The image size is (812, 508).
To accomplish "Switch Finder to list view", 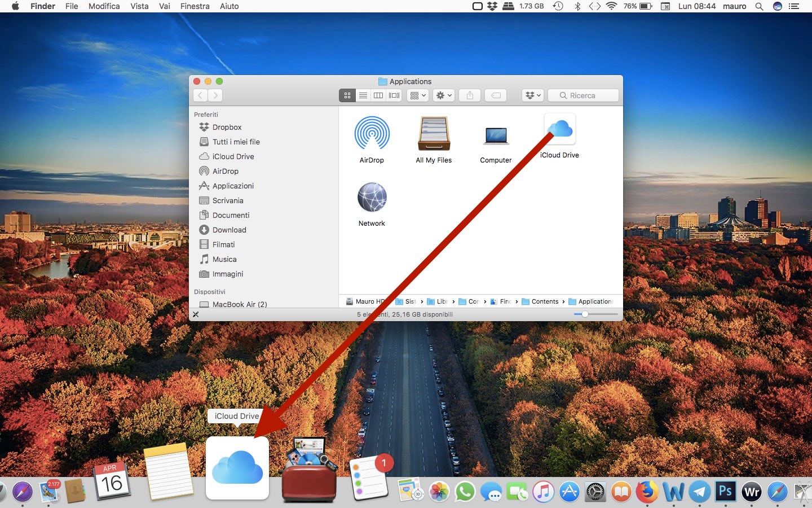I will [363, 95].
